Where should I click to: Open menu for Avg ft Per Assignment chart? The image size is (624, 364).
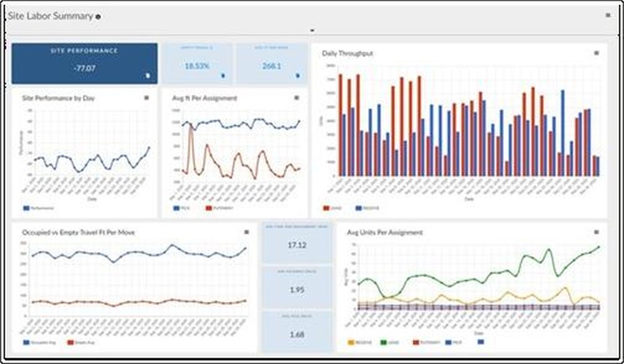coord(296,98)
